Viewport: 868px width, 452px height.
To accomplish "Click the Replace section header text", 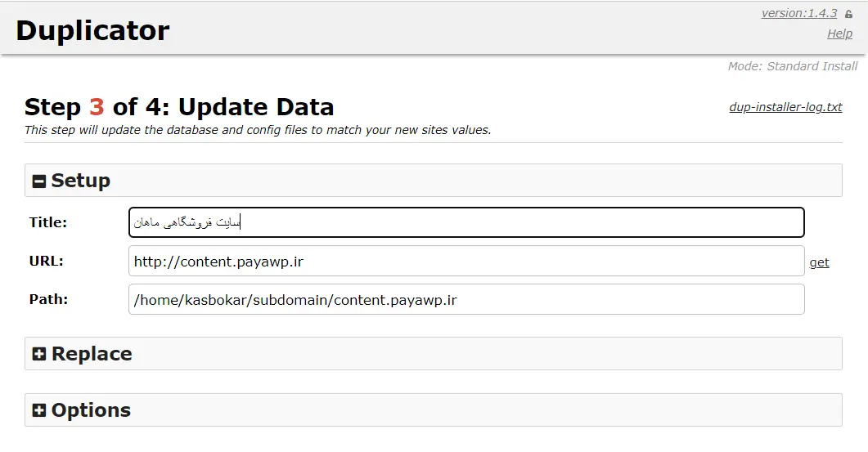I will 92,354.
